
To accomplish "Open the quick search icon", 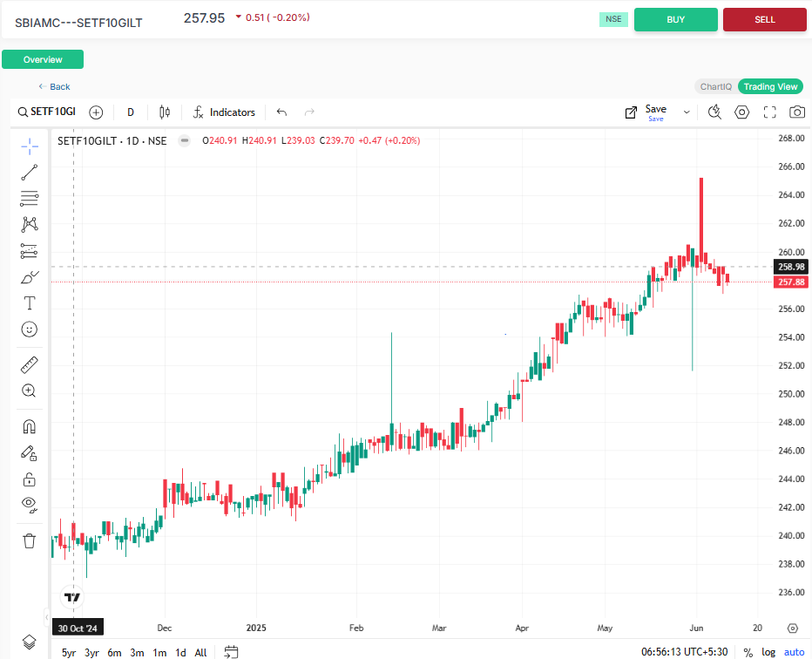I will (714, 112).
